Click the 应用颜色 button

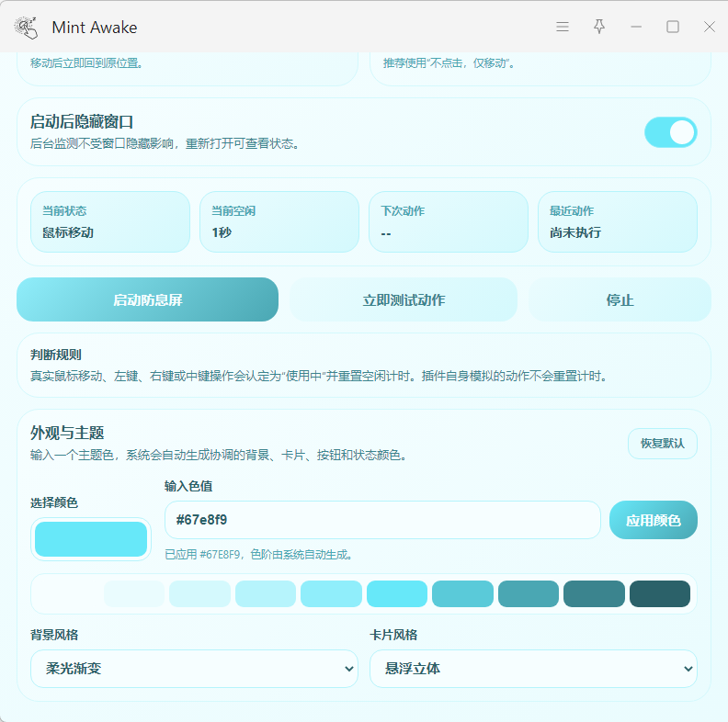(x=654, y=520)
